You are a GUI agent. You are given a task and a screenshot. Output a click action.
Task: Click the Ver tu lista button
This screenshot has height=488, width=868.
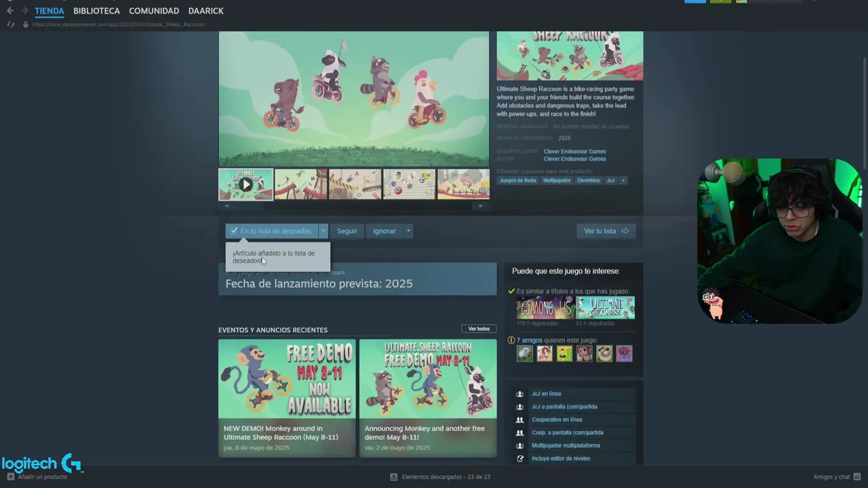606,231
